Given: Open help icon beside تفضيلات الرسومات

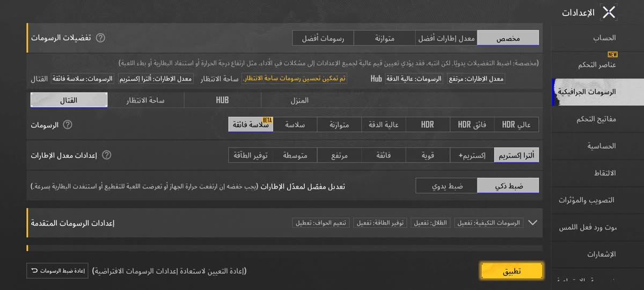Looking at the screenshot, I should click(x=100, y=38).
